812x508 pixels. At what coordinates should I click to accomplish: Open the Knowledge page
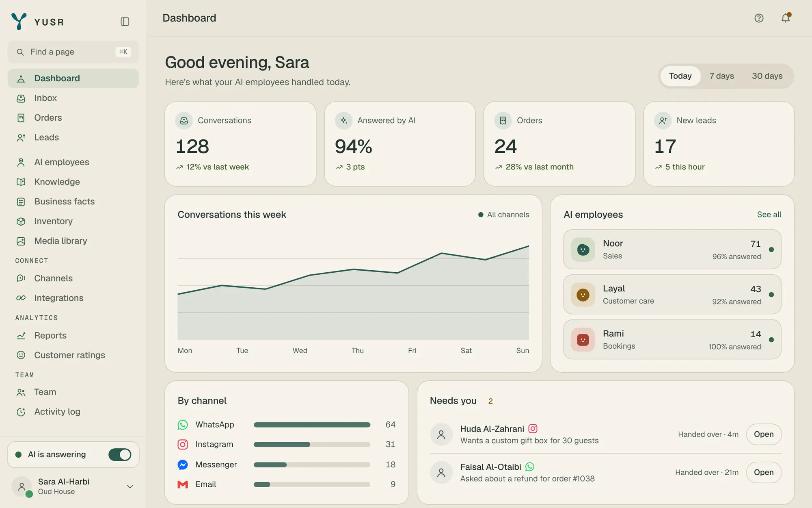click(73, 182)
